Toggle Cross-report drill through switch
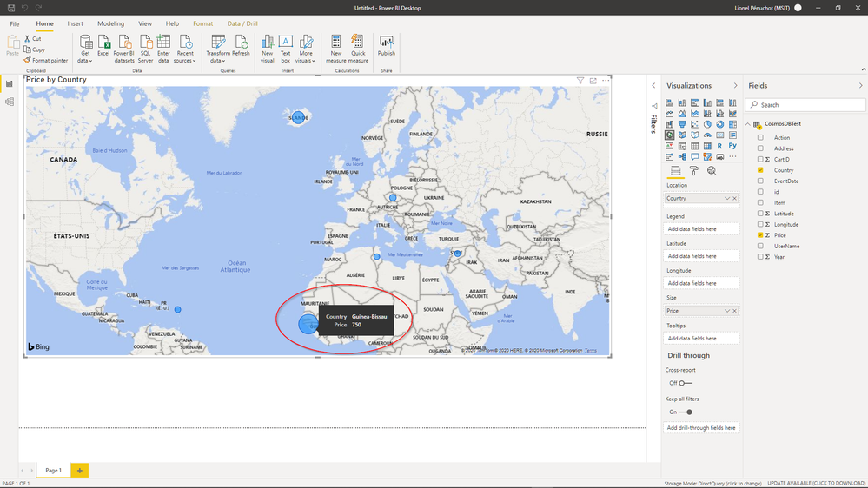 point(686,383)
